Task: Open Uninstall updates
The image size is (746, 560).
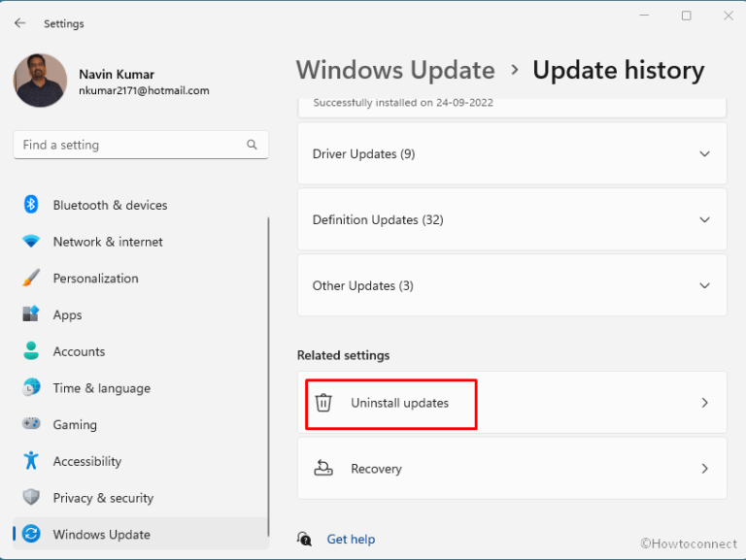Action: click(x=512, y=403)
